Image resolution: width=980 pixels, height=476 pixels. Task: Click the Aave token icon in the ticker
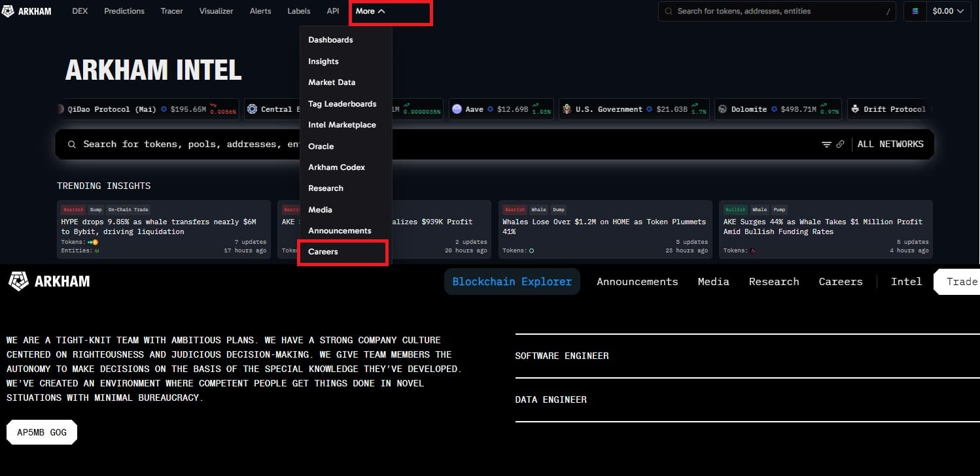pos(457,109)
